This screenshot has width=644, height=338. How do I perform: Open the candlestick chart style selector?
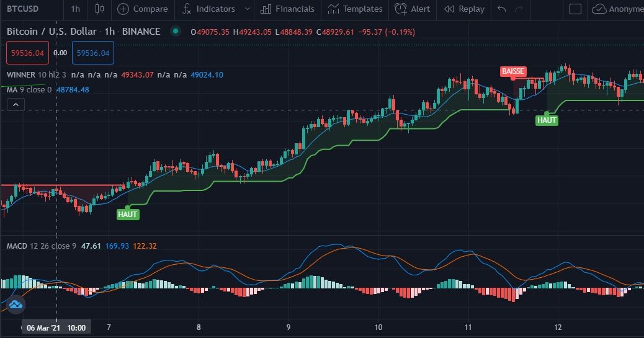click(x=99, y=9)
